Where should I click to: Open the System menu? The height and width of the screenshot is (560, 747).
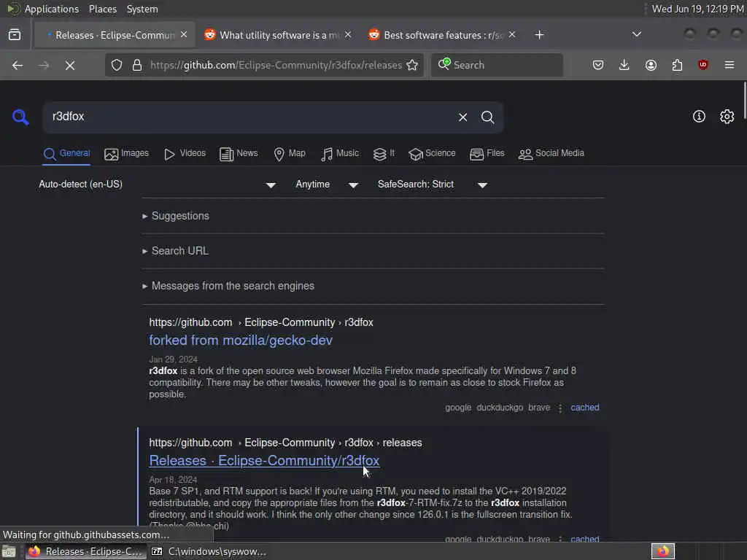coord(142,9)
